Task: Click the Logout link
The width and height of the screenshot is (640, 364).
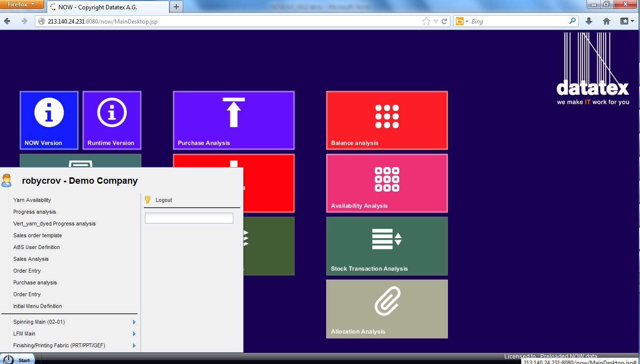Action: pyautogui.click(x=164, y=200)
